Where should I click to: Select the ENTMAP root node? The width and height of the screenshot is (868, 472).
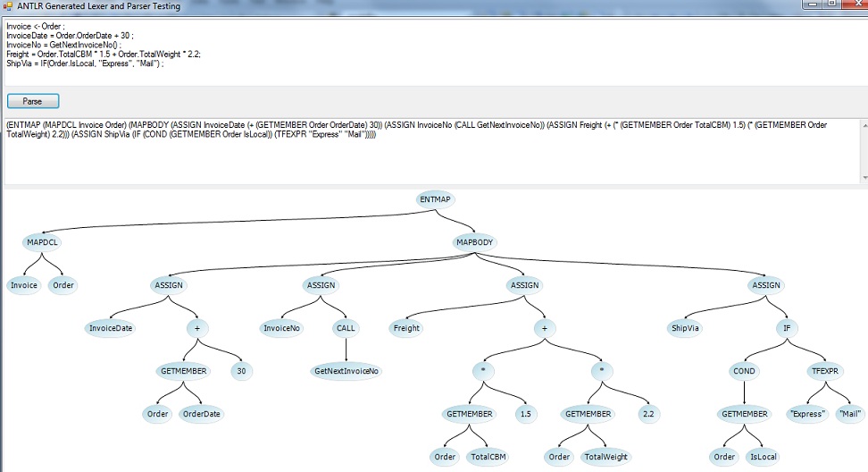click(435, 199)
